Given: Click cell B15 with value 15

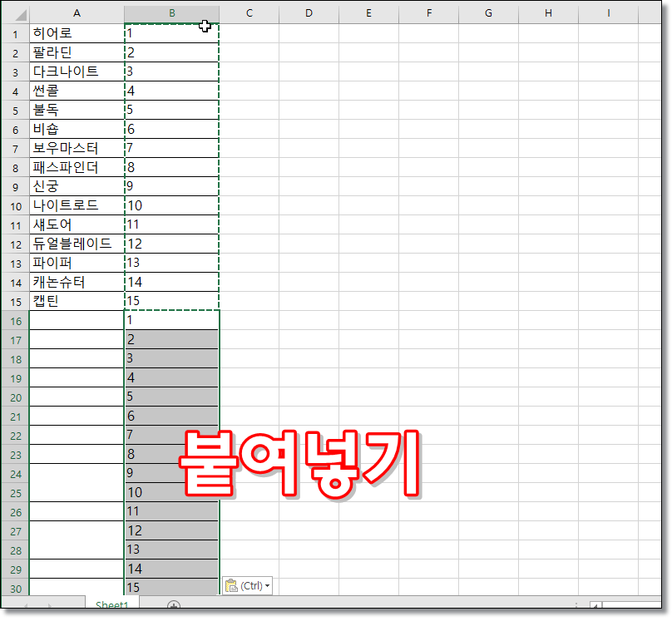Looking at the screenshot, I should coord(172,301).
